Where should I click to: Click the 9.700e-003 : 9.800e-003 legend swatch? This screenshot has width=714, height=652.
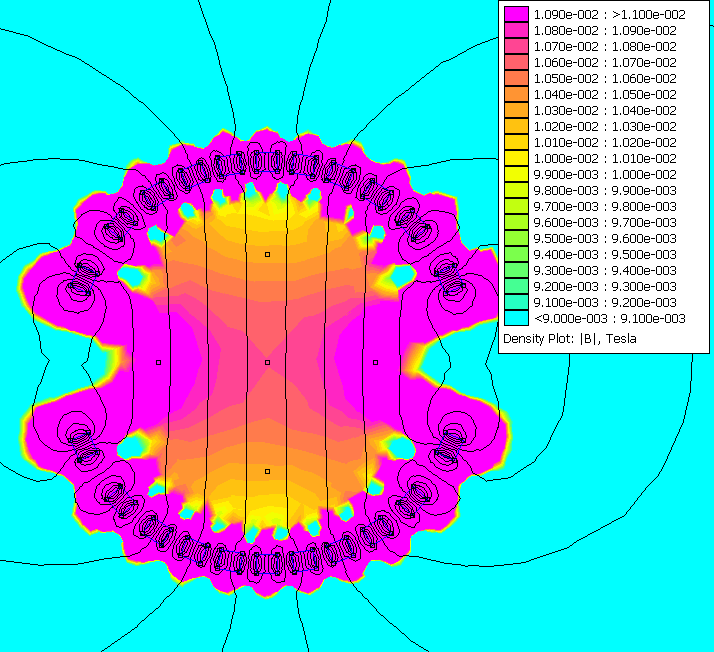(515, 207)
